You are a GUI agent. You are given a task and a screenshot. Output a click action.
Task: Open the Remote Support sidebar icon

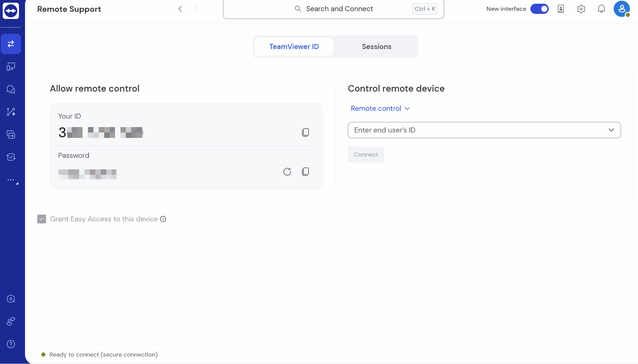(x=11, y=44)
